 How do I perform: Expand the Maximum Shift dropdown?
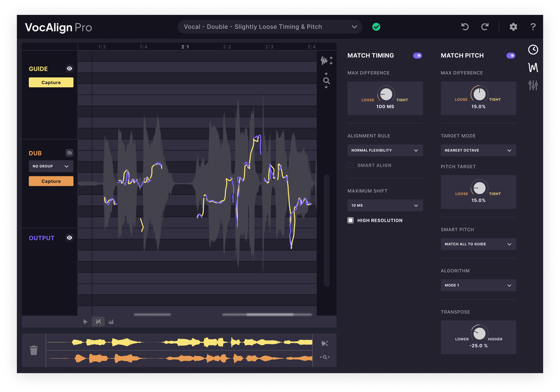coord(385,205)
